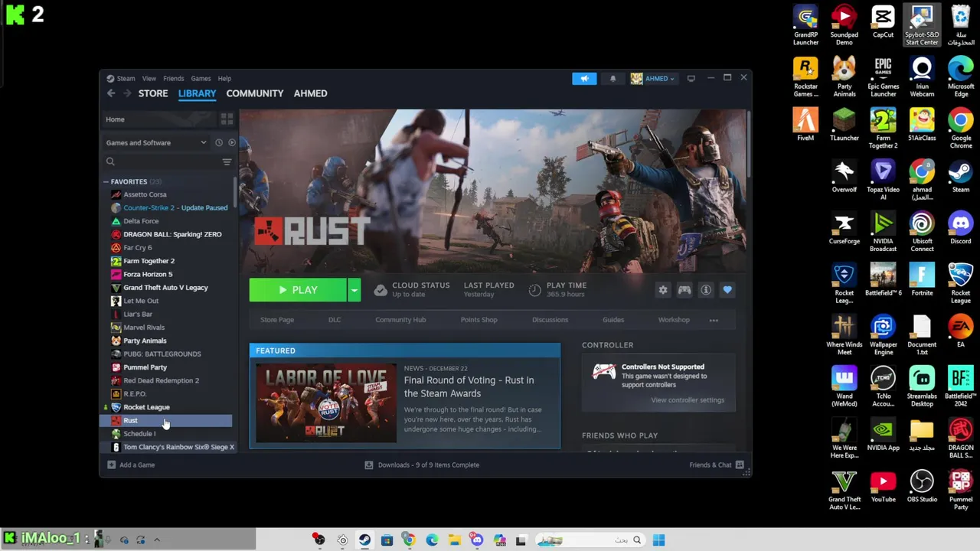Switch library to grid collections view icon

coord(227,119)
